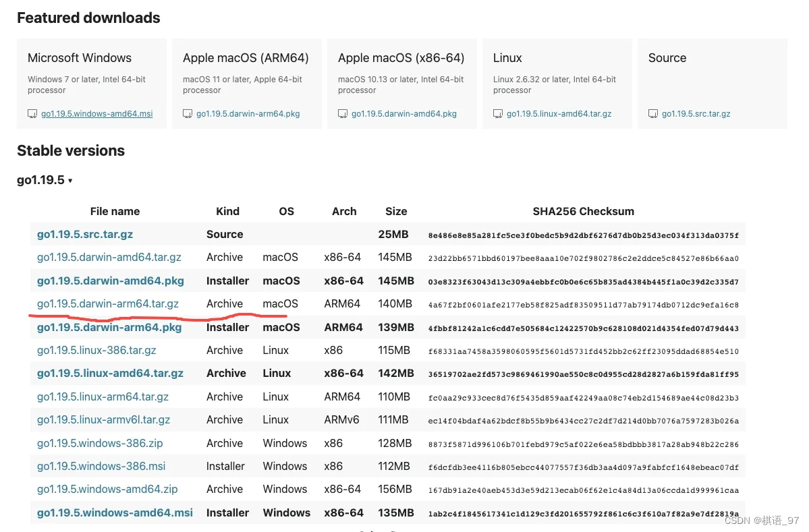Click download icon beside go1.19.5.windows-amd64.msi featured link

(32, 114)
